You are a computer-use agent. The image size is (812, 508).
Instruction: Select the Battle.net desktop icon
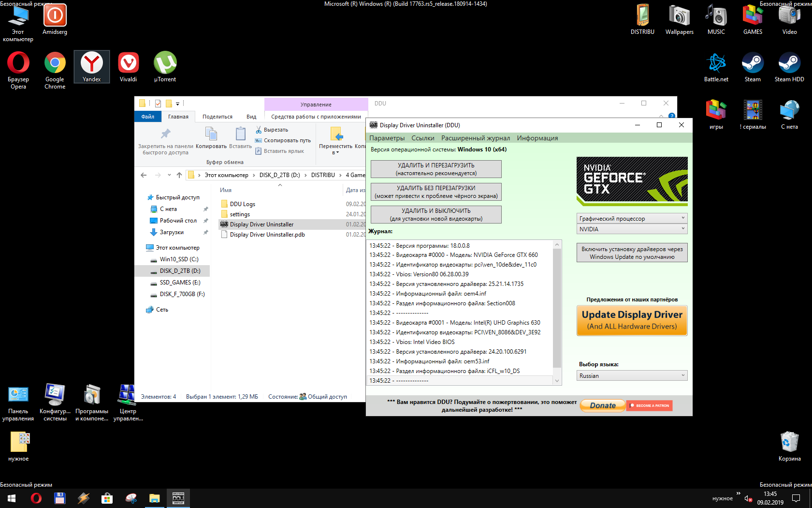coord(716,67)
